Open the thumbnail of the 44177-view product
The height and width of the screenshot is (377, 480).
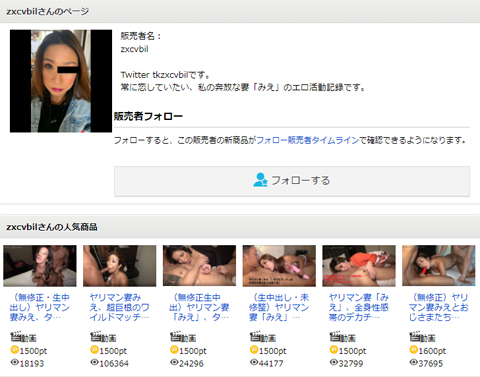pyautogui.click(x=279, y=266)
